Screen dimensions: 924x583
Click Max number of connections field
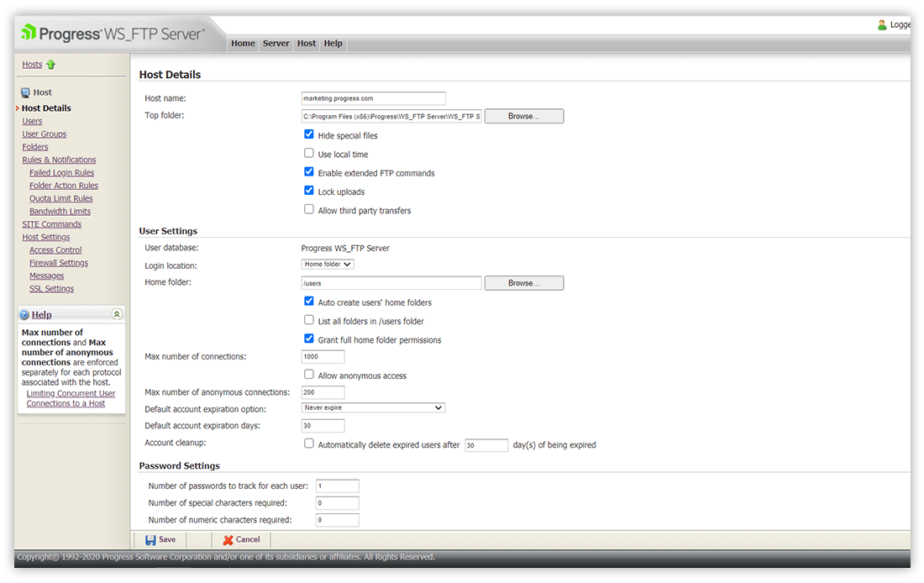323,357
